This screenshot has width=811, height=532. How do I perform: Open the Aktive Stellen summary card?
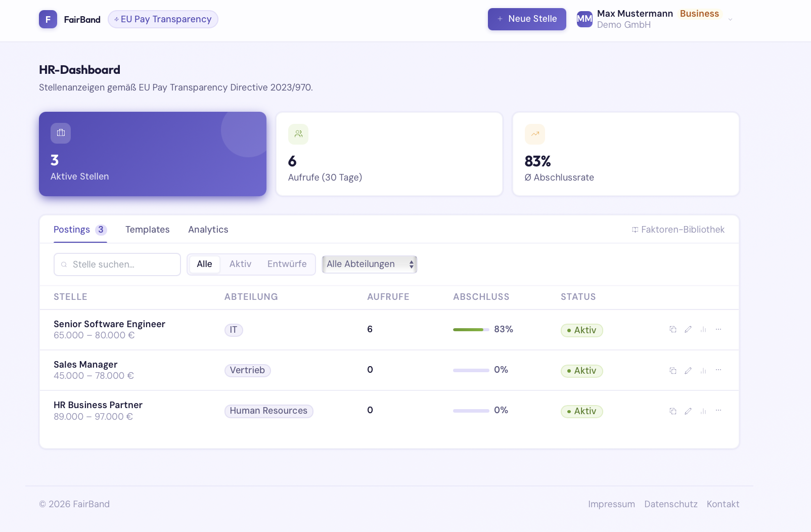pos(153,154)
